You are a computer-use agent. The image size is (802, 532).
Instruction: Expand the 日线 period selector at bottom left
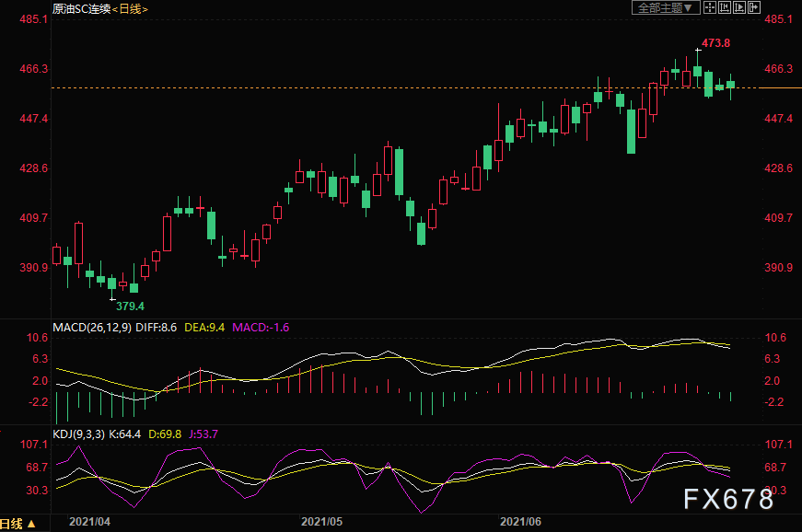pos(18,524)
